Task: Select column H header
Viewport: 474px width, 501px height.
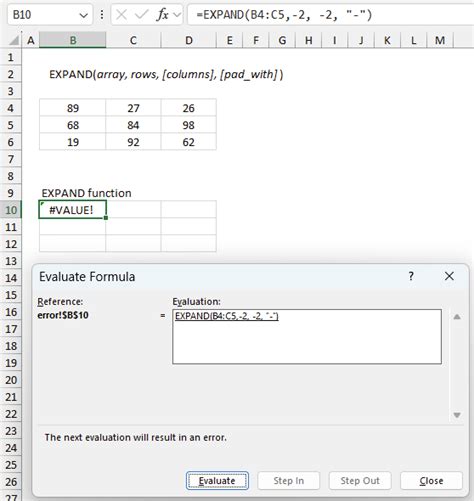Action: pyautogui.click(x=309, y=40)
